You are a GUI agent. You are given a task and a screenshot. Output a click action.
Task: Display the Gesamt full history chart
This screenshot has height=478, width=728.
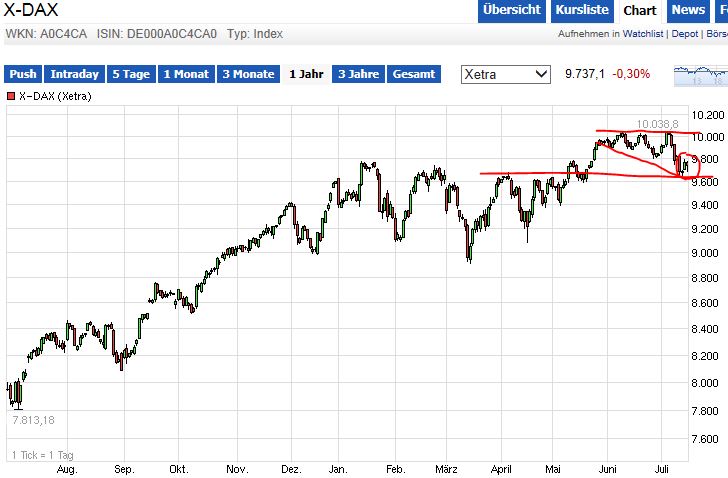click(413, 74)
